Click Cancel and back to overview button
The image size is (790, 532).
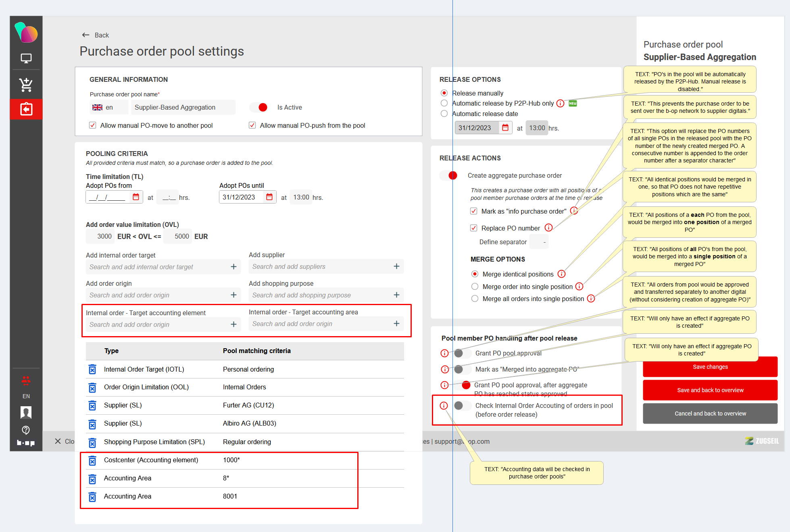pos(710,414)
